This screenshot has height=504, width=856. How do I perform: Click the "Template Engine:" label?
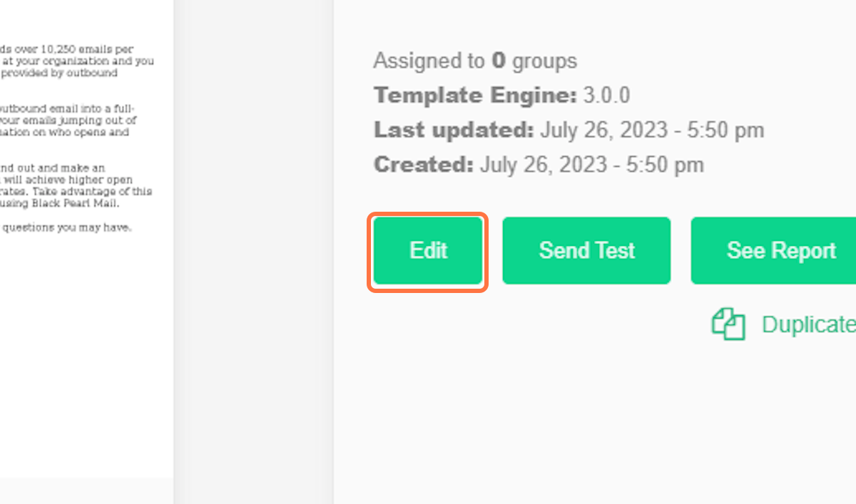(x=475, y=96)
